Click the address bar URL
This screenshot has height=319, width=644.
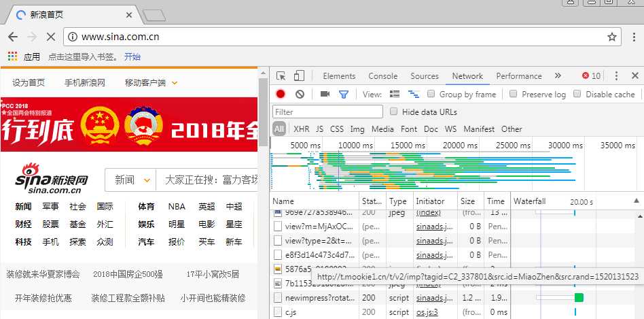(x=120, y=37)
